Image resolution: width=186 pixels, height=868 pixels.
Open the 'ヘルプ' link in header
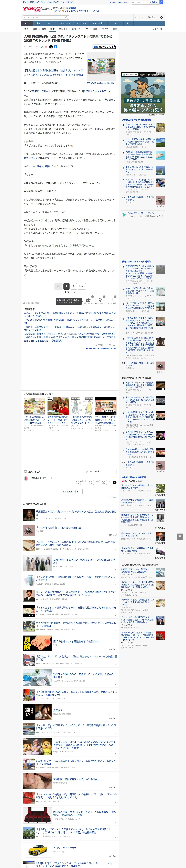[127, 2]
